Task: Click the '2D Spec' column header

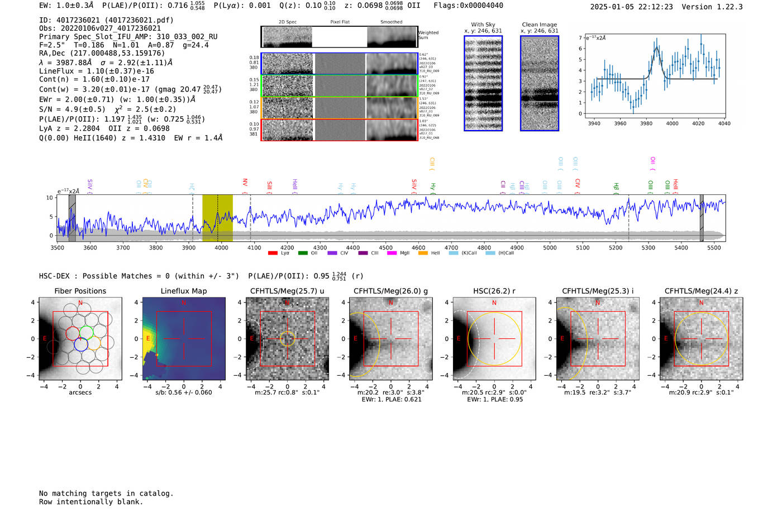Action: (288, 22)
